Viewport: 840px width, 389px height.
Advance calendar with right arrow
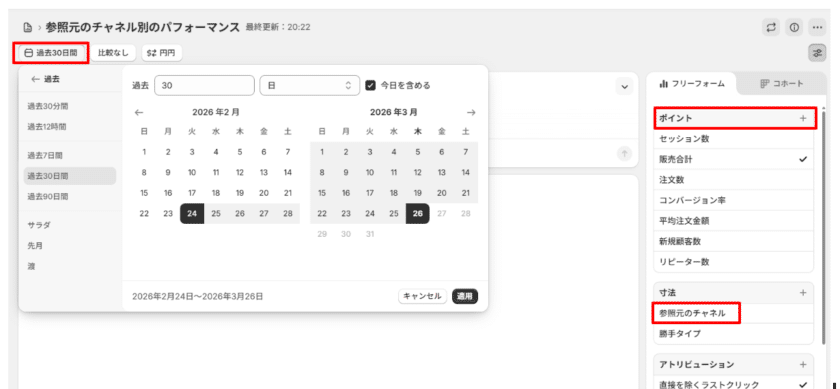click(x=471, y=113)
